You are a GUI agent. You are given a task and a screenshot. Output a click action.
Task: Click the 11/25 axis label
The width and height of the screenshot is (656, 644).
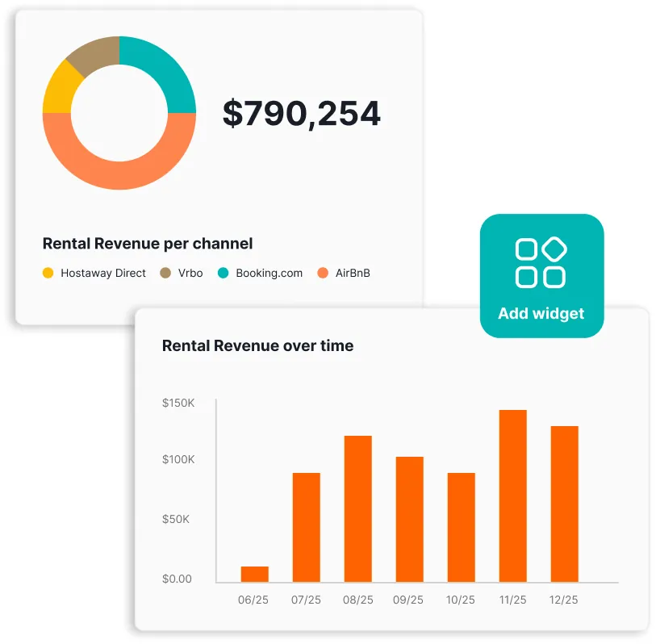(512, 600)
